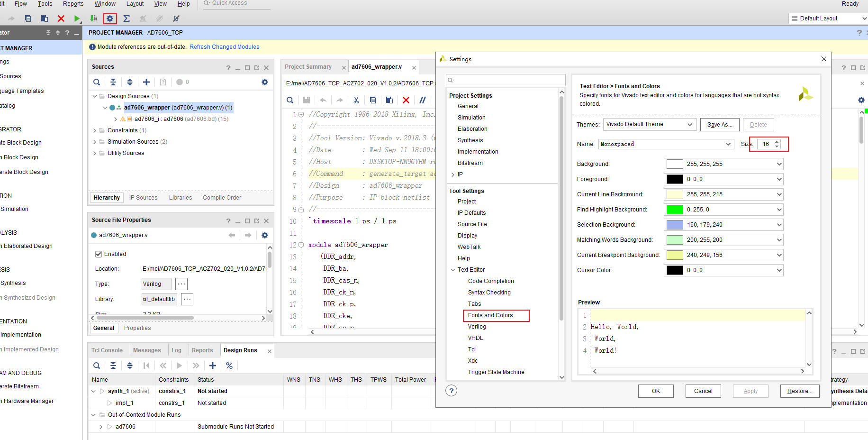This screenshot has height=440, width=868.
Task: Pick Selection Background blue swatch
Action: (675, 225)
